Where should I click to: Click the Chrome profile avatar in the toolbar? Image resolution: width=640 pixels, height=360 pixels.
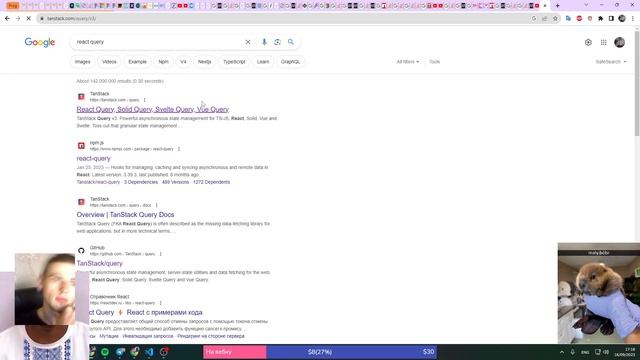click(x=622, y=18)
